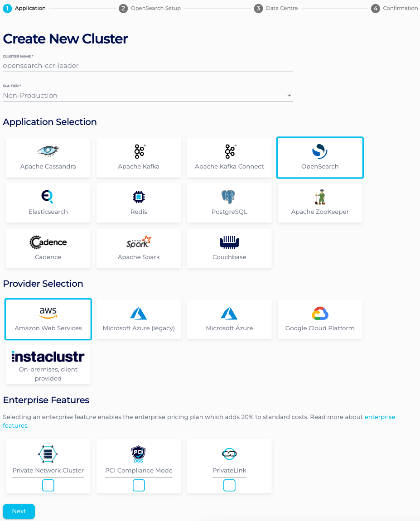Select Google Cloud Platform provider icon
Image resolution: width=420 pixels, height=521 pixels.
320,313
